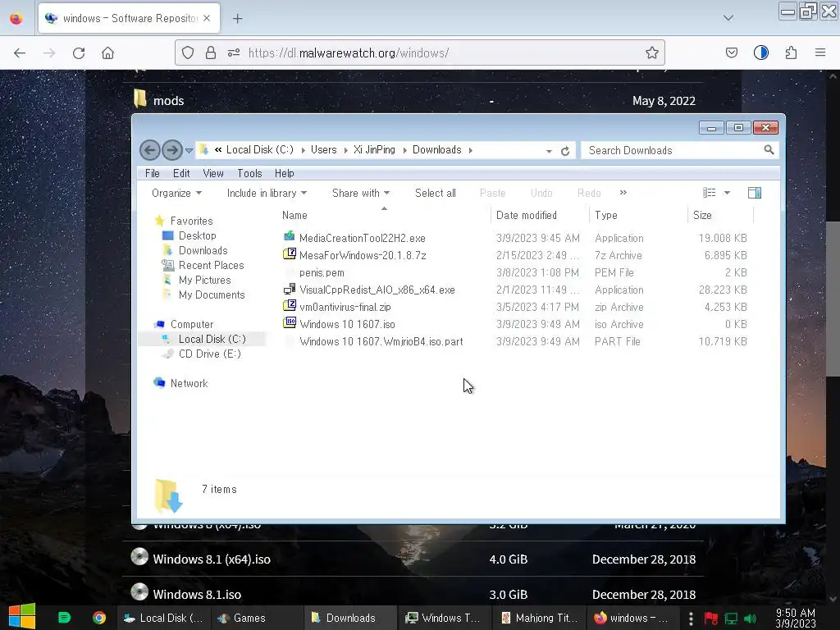The width and height of the screenshot is (840, 630).
Task: Open CD Drive (E:) in sidebar
Action: pyautogui.click(x=209, y=354)
